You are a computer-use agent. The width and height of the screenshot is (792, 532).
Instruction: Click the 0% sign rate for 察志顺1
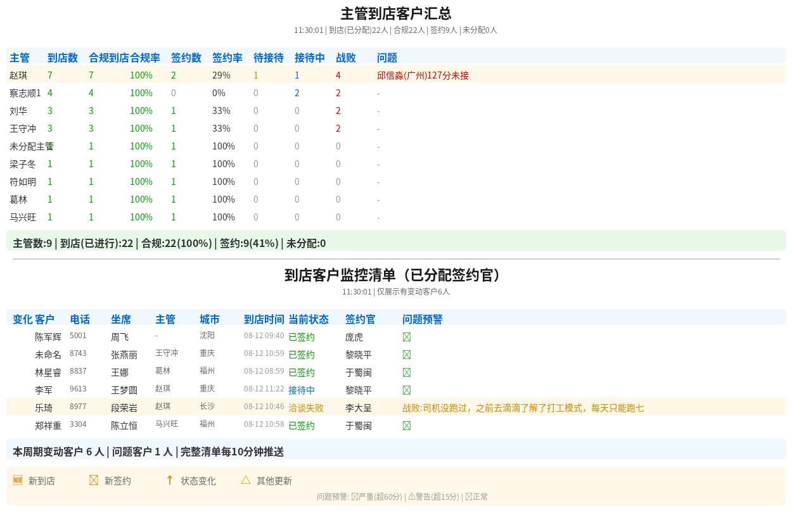point(219,93)
